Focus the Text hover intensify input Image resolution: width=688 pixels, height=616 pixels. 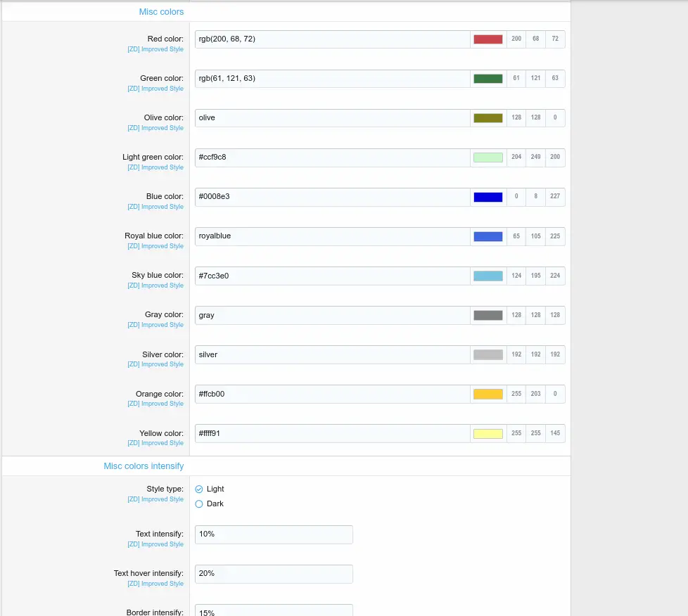pyautogui.click(x=274, y=574)
